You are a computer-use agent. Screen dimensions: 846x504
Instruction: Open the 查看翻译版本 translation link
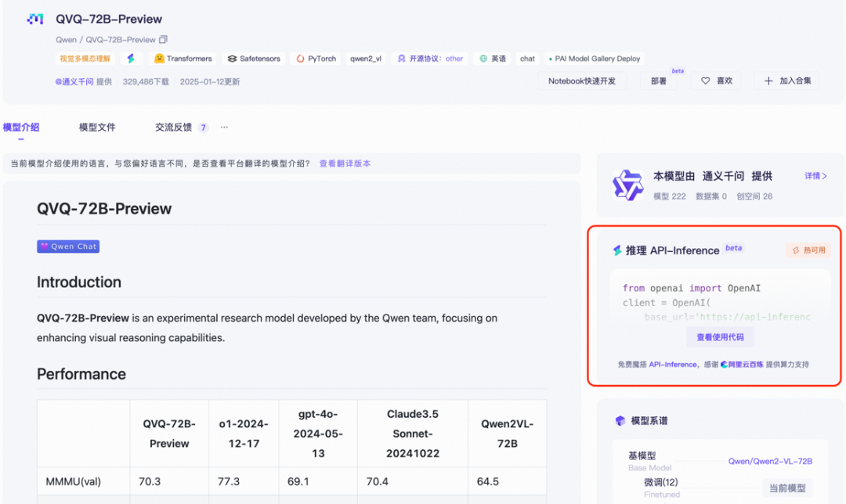[x=343, y=163]
